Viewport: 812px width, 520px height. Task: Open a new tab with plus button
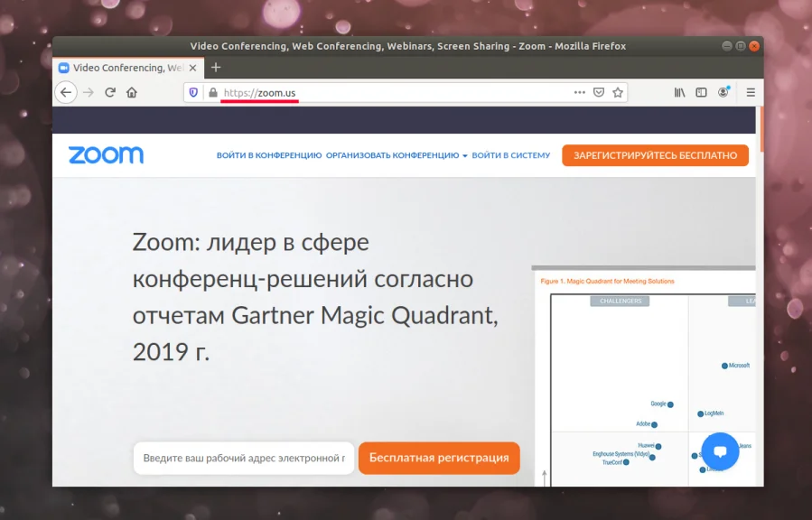pos(216,68)
